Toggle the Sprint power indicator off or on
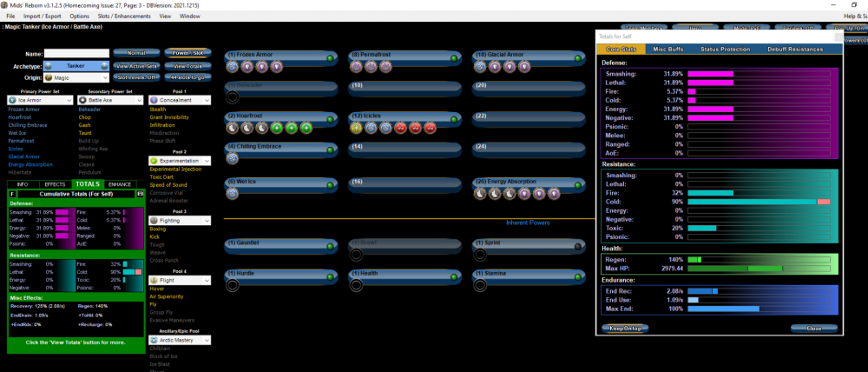The image size is (868, 372). (x=579, y=246)
